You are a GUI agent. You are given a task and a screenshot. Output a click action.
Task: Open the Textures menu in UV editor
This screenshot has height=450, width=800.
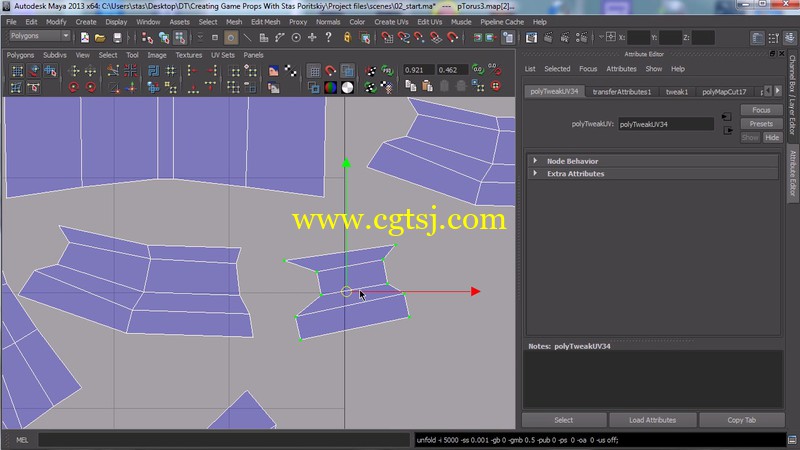coord(189,55)
